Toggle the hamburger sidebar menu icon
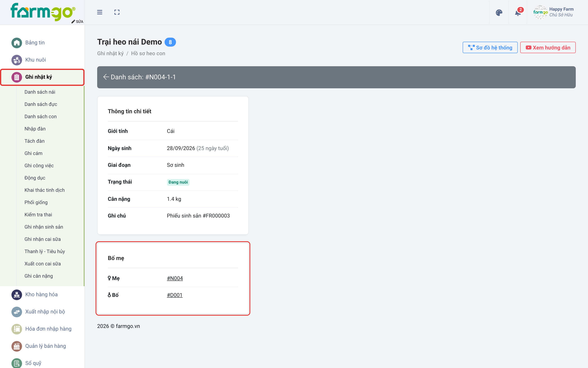The height and width of the screenshot is (368, 588). point(100,12)
